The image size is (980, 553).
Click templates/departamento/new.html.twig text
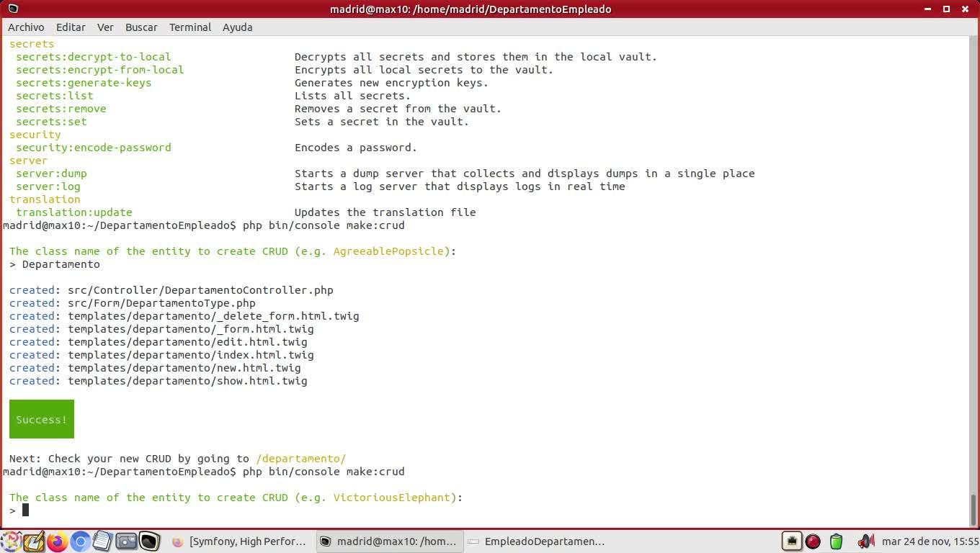[184, 368]
